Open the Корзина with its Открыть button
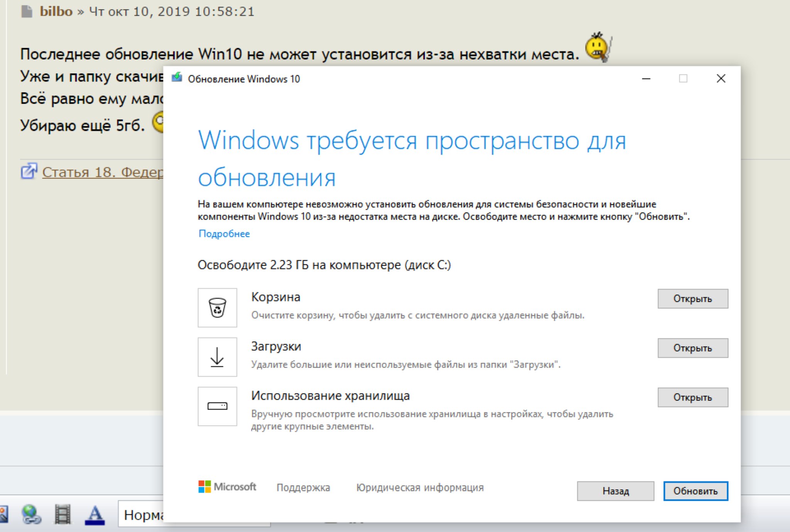 (692, 299)
